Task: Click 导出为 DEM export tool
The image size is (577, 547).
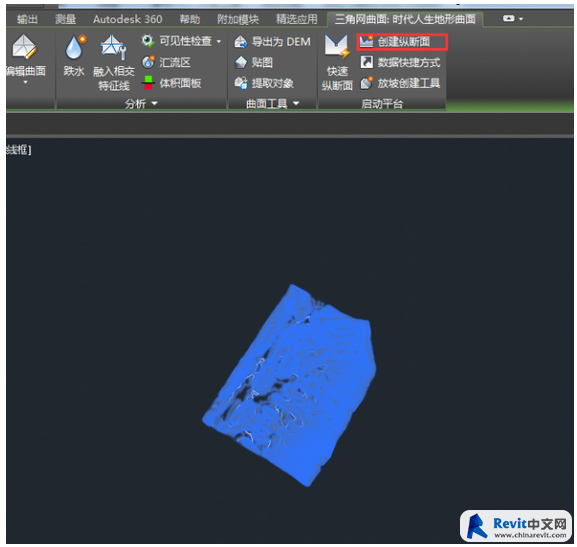Action: 272,42
